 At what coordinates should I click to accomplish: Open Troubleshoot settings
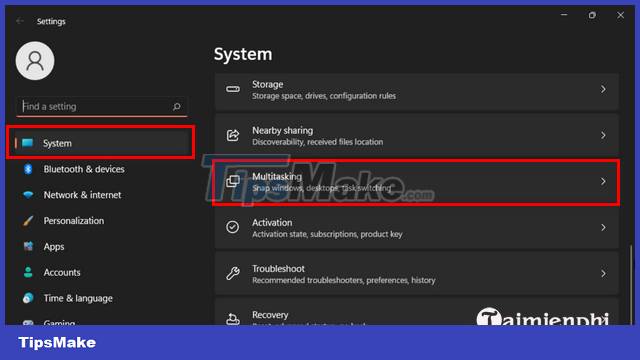point(417,273)
